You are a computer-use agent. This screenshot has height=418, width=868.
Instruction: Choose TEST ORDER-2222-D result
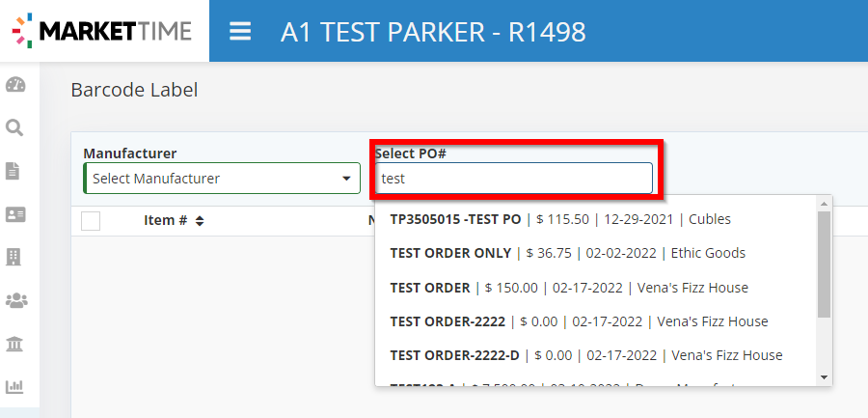point(597,355)
